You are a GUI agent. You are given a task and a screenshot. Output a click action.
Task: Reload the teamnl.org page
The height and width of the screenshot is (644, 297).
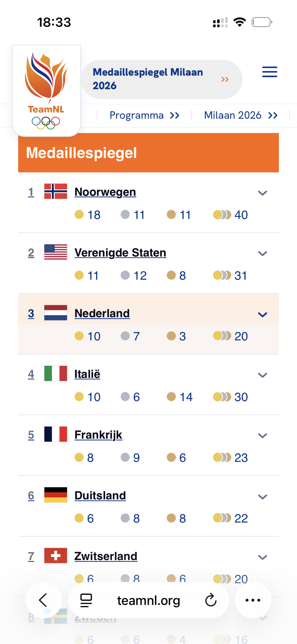(x=211, y=600)
